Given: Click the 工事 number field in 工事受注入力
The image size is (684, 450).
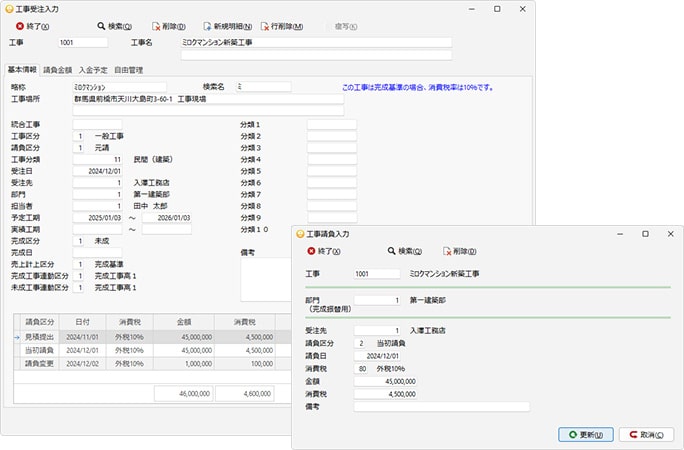Looking at the screenshot, I should click(82, 42).
